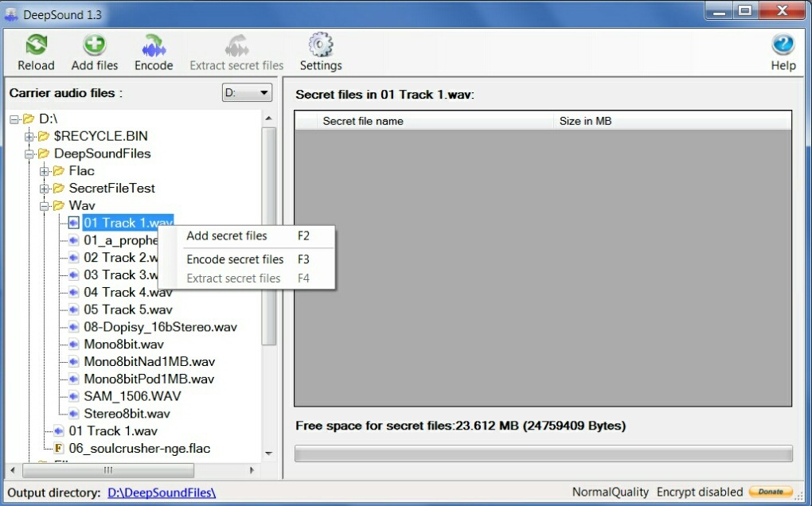Viewport: 812px width, 506px height.
Task: Click the Donate button
Action: tap(771, 492)
